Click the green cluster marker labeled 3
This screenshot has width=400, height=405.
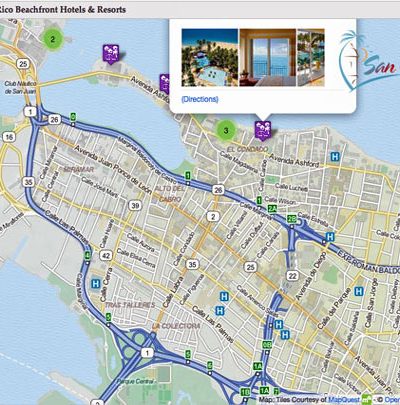[x=226, y=130]
